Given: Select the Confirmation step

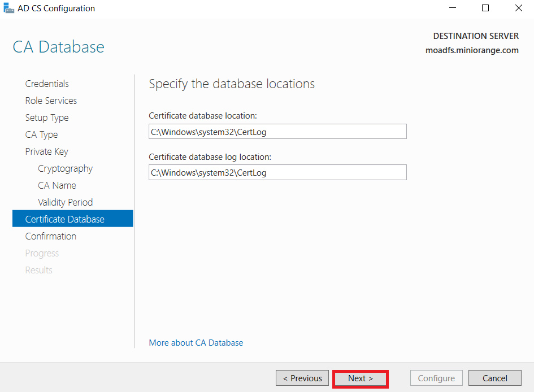Looking at the screenshot, I should coord(51,236).
